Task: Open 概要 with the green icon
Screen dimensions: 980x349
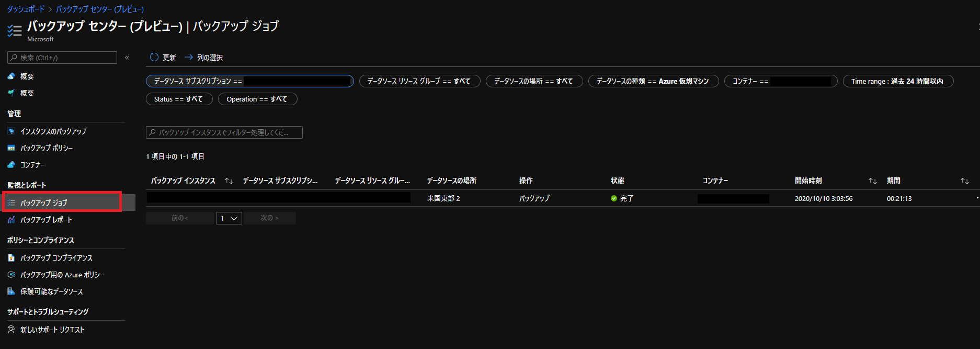Action: click(x=27, y=93)
